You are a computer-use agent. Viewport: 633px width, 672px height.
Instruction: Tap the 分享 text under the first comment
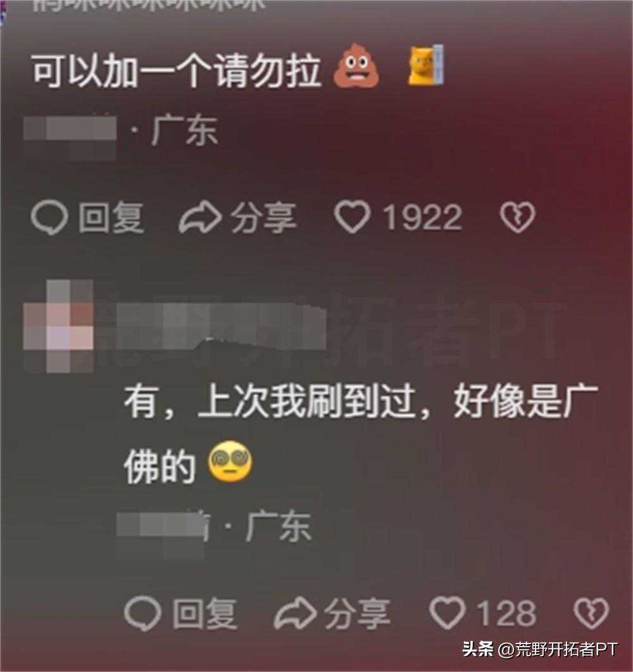tap(264, 217)
